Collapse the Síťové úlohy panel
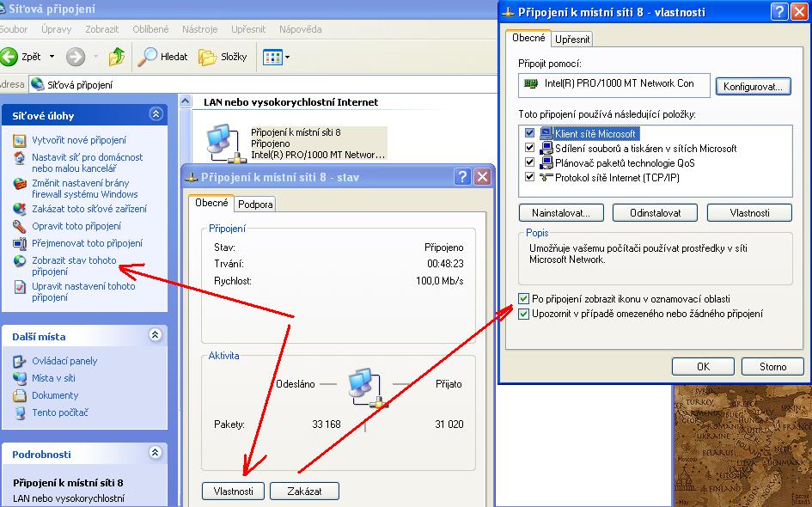This screenshot has width=812, height=507. [x=156, y=114]
